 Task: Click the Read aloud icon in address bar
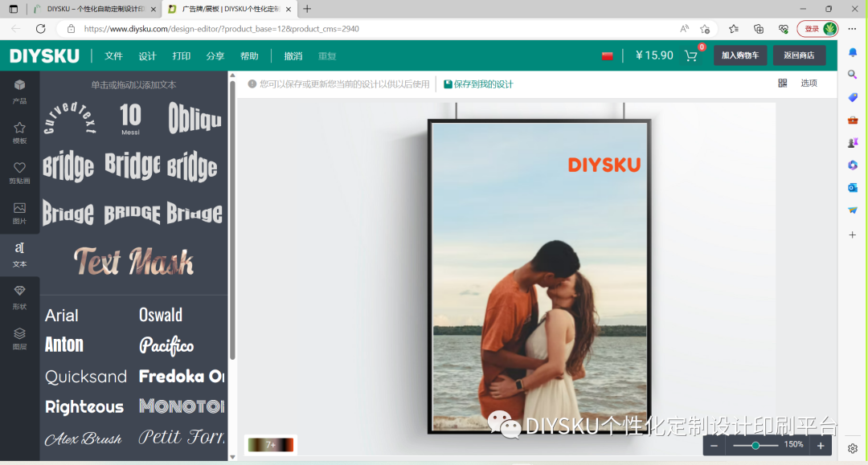(684, 29)
